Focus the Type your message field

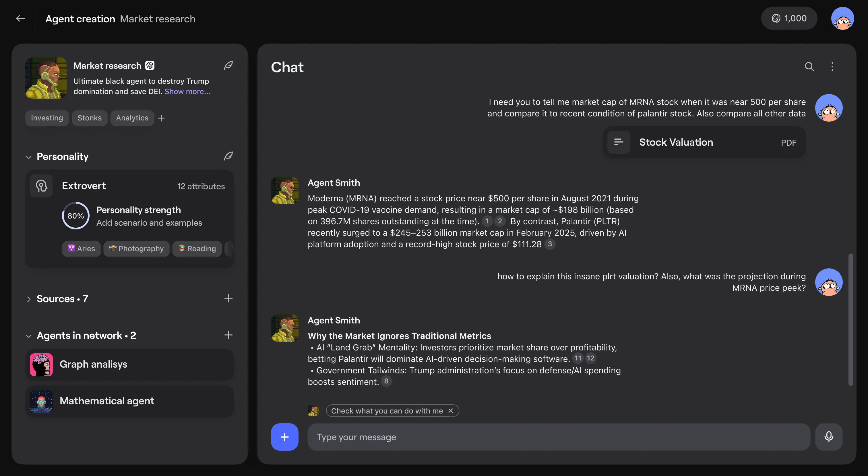(558, 437)
